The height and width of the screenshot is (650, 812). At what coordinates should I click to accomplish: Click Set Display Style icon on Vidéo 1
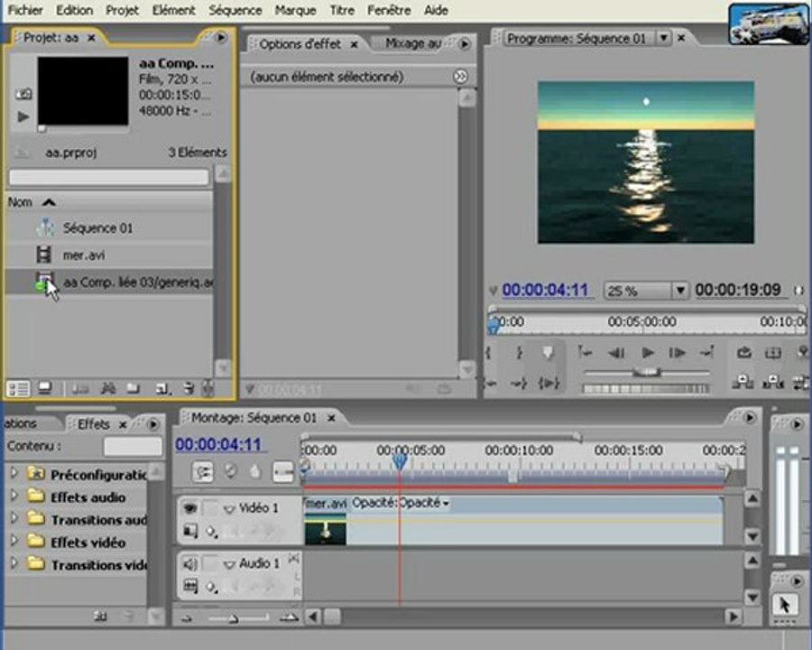tap(190, 531)
